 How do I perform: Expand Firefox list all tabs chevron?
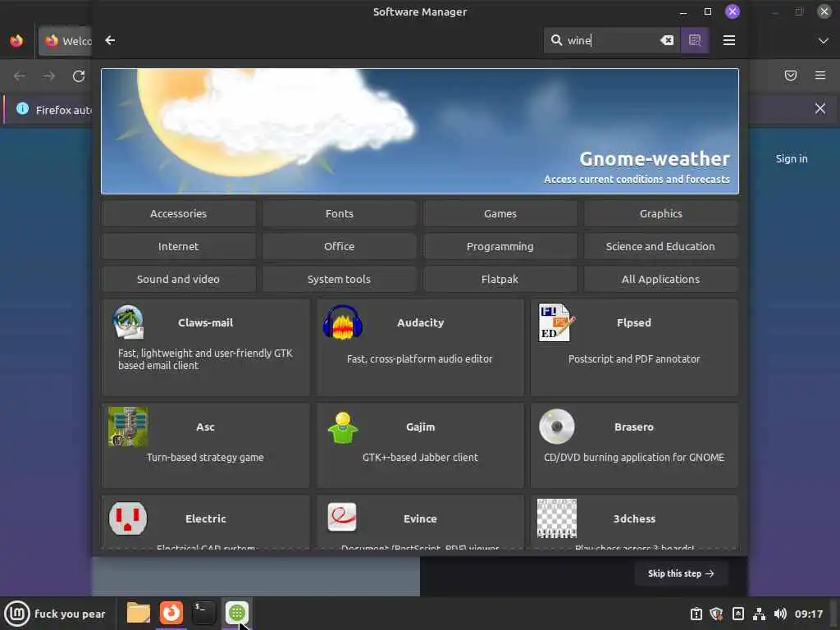[x=824, y=41]
